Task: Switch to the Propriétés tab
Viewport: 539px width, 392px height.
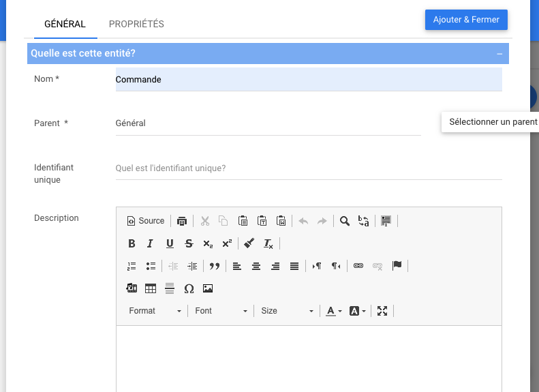Action: point(136,24)
